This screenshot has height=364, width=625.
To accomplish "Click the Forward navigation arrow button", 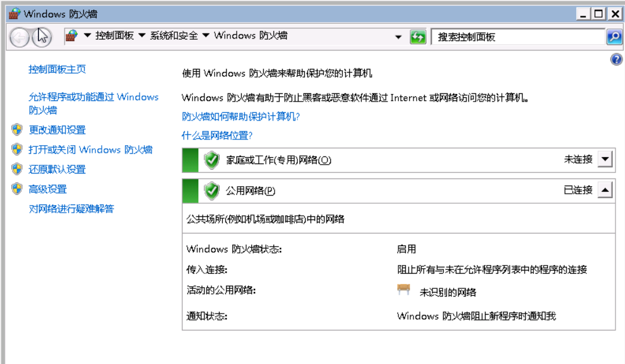I will tap(42, 37).
